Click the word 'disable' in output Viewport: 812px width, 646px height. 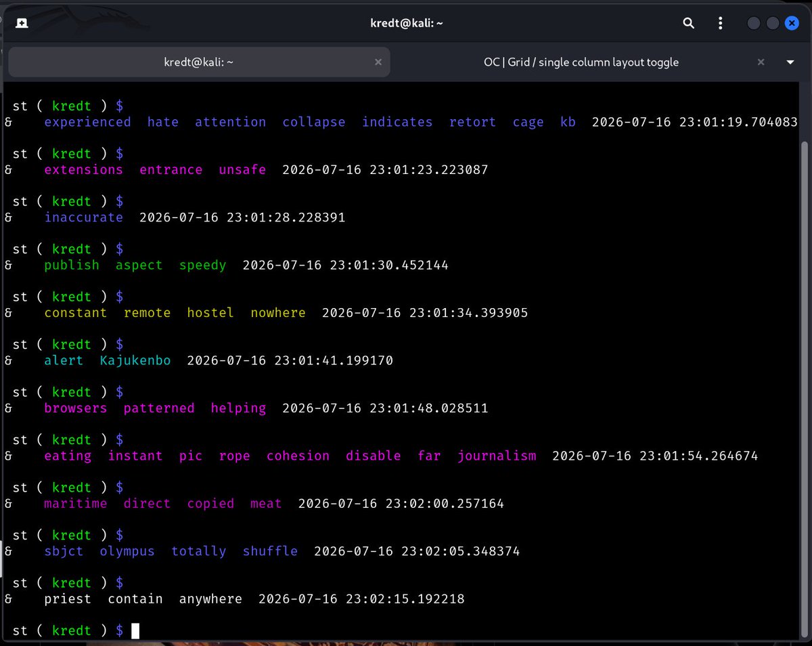[373, 456]
